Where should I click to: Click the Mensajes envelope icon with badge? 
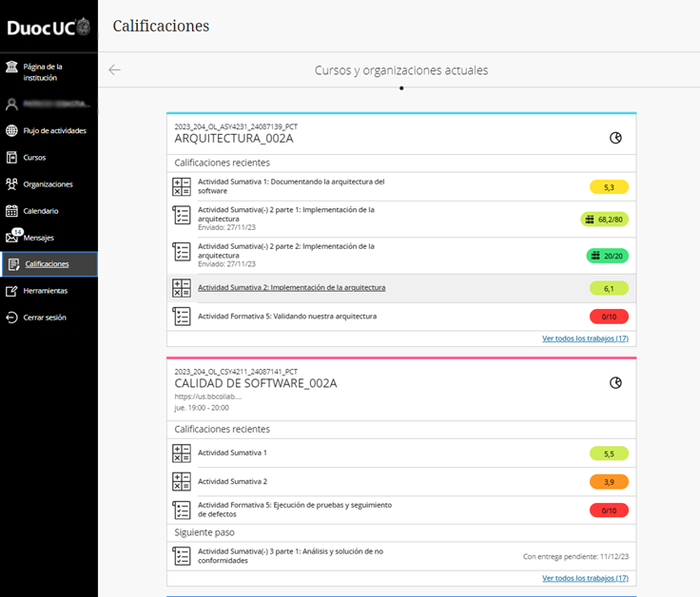pos(13,236)
